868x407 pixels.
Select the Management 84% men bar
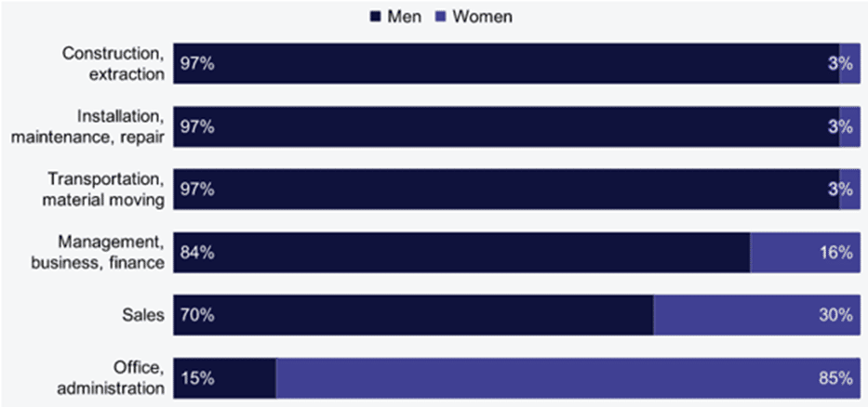click(462, 252)
